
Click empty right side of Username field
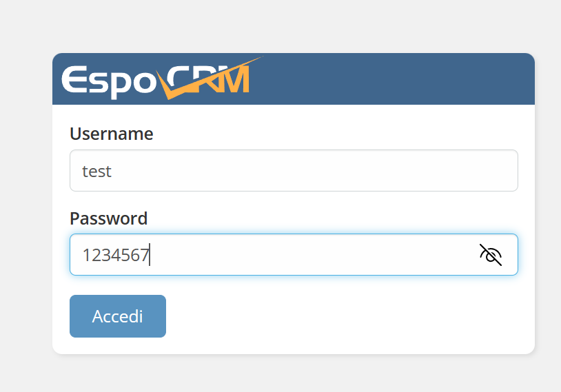414,171
